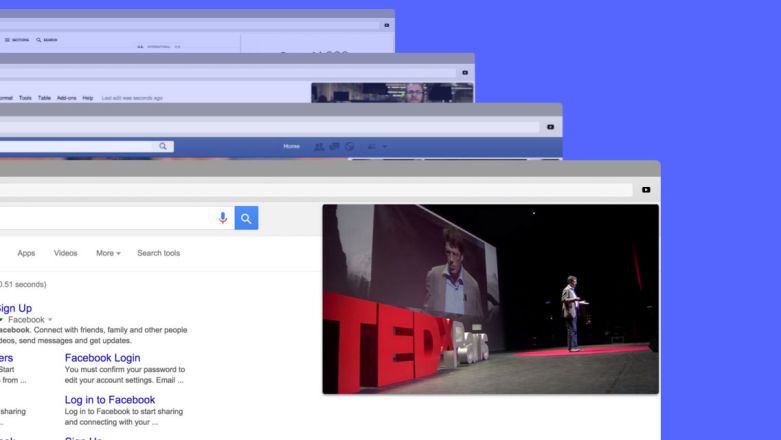This screenshot has height=440, width=781.
Task: Open the Table menu in the Docs window
Action: pyautogui.click(x=44, y=98)
